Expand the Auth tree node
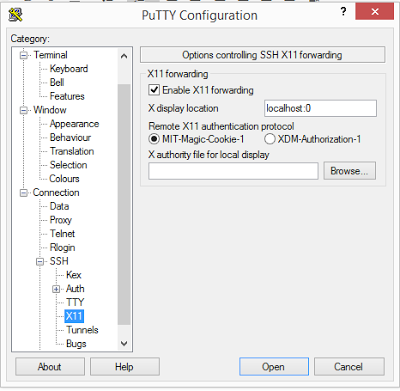The width and height of the screenshot is (400, 391). click(x=56, y=289)
